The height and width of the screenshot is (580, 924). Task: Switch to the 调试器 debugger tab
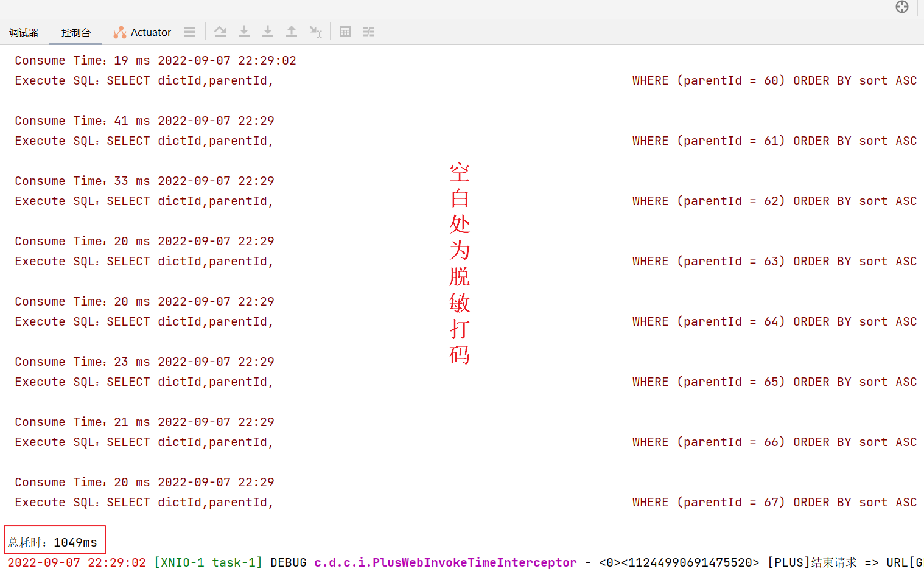pos(24,32)
